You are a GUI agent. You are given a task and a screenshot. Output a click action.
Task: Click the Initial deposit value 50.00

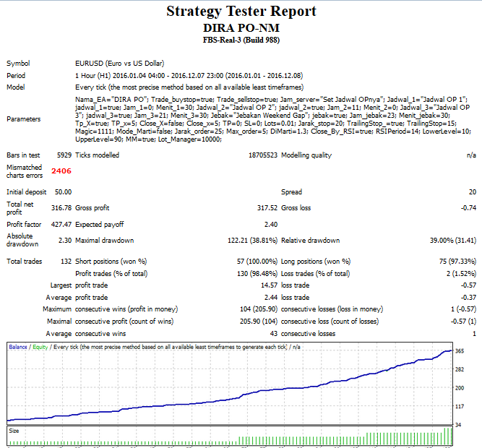(x=61, y=191)
